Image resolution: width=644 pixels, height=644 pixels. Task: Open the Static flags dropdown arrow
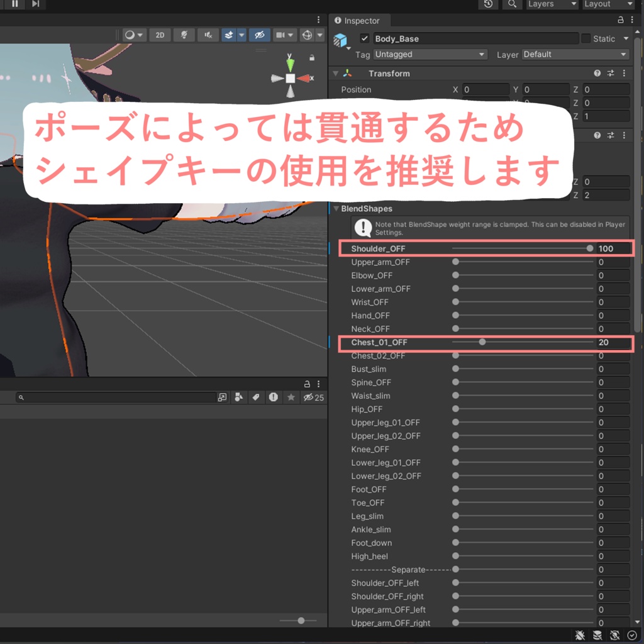point(626,38)
